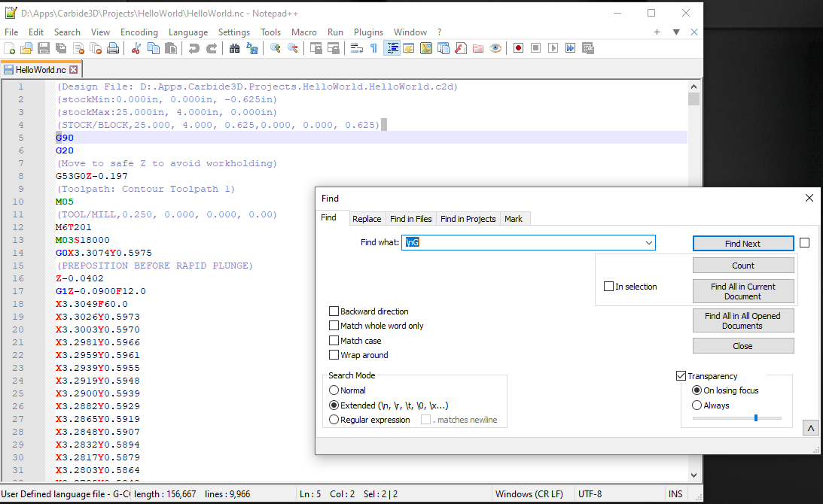Screen dimensions: 823x504
Task: Click the Save recorded macro icon
Action: (x=588, y=48)
